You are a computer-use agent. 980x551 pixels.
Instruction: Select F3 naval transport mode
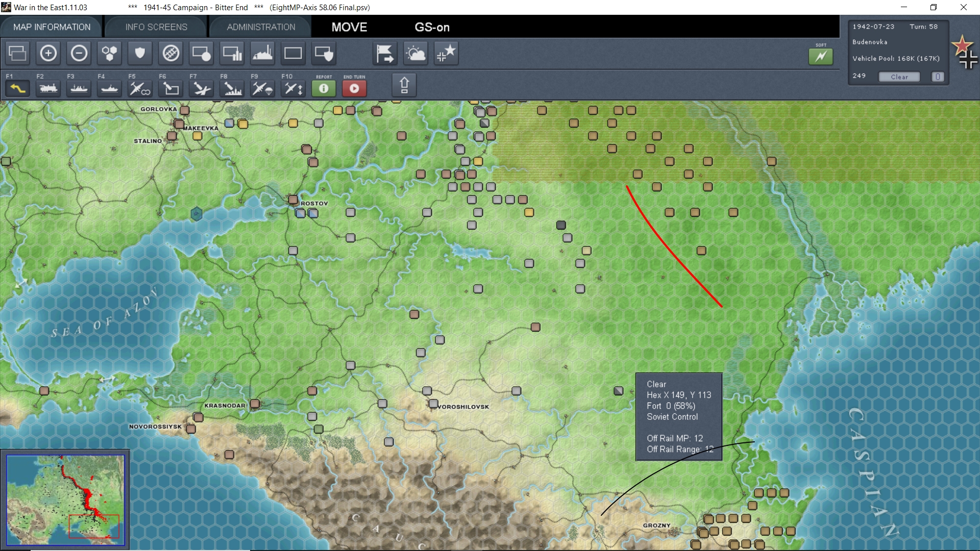point(79,88)
